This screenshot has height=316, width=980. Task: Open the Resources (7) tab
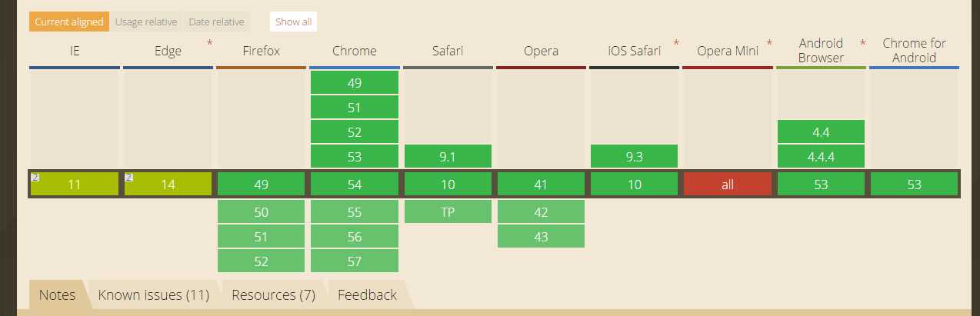tap(273, 294)
